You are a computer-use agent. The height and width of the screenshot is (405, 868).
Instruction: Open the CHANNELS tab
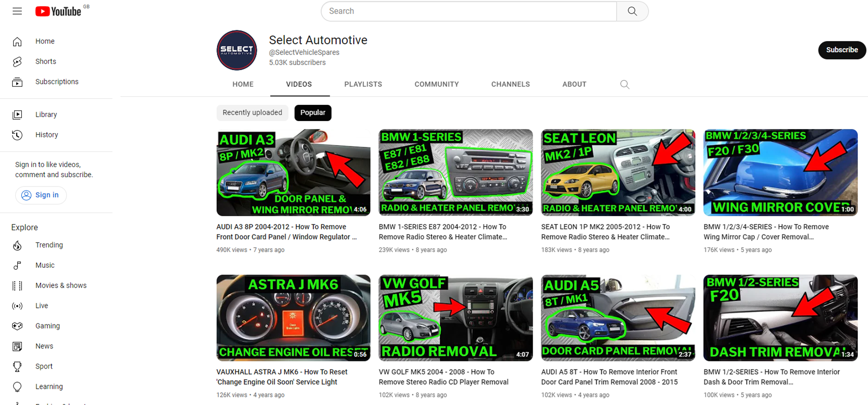point(511,85)
